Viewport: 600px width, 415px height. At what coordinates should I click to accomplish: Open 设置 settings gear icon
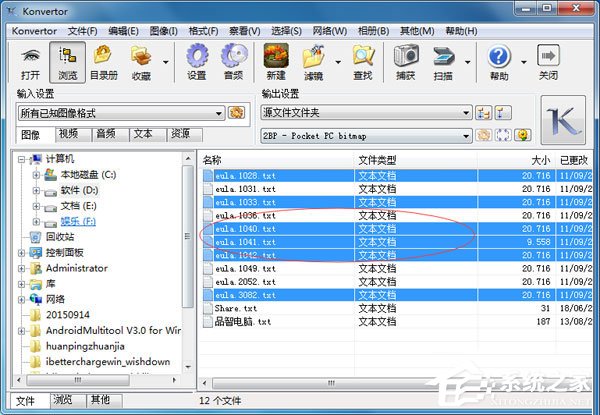(x=197, y=55)
